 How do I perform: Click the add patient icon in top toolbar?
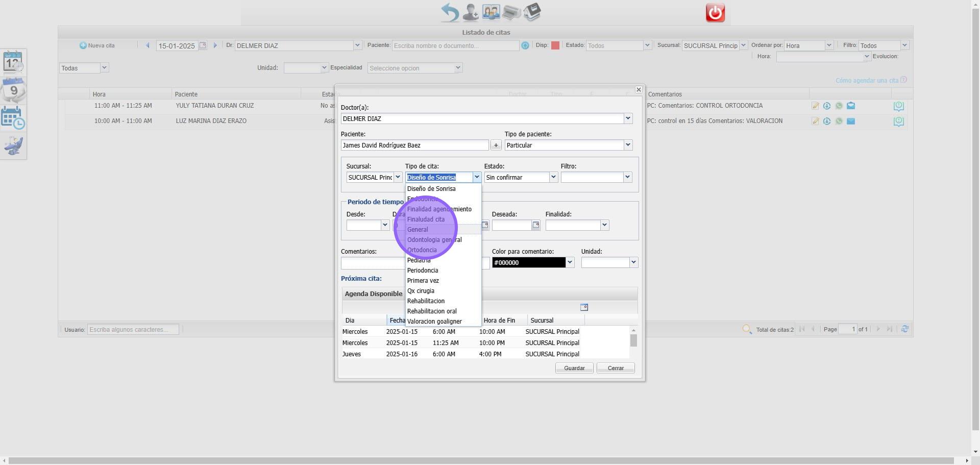[x=470, y=12]
